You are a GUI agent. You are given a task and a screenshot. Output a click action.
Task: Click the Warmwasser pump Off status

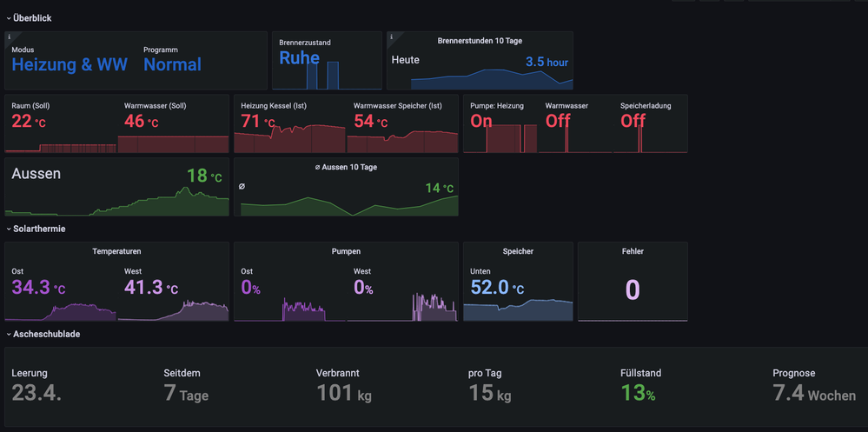(x=558, y=122)
